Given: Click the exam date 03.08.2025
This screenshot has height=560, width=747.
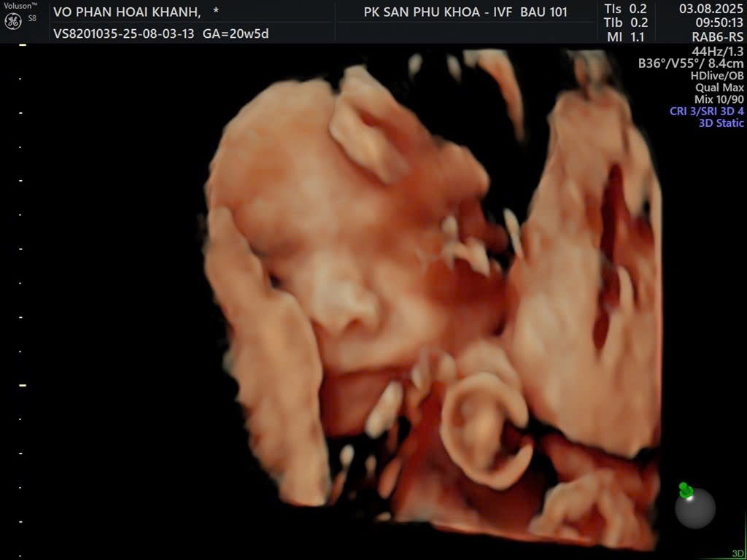Looking at the screenshot, I should (x=711, y=9).
